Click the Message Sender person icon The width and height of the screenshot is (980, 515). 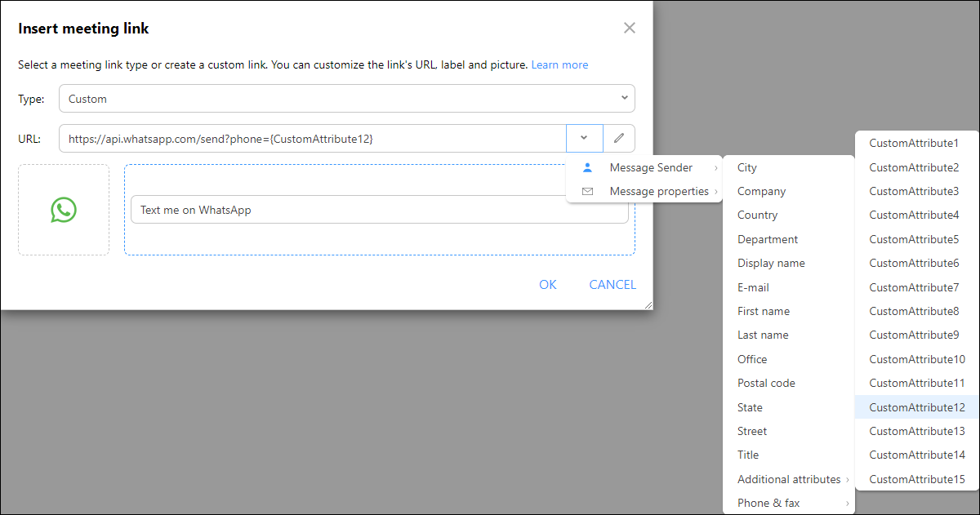click(587, 167)
